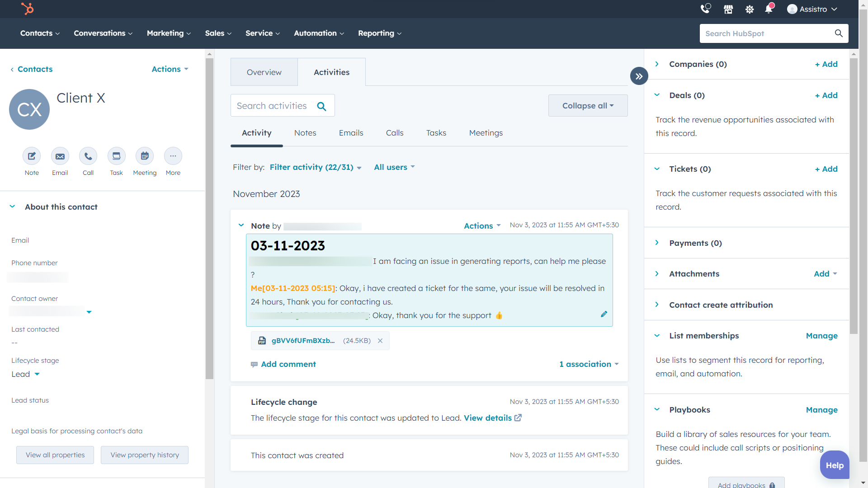Change the Lead lifecycle stage dropdown

pyautogui.click(x=25, y=374)
